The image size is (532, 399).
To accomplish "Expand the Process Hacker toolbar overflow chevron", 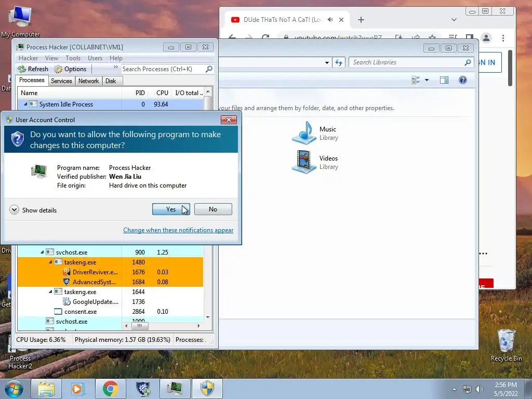I will coord(116,67).
